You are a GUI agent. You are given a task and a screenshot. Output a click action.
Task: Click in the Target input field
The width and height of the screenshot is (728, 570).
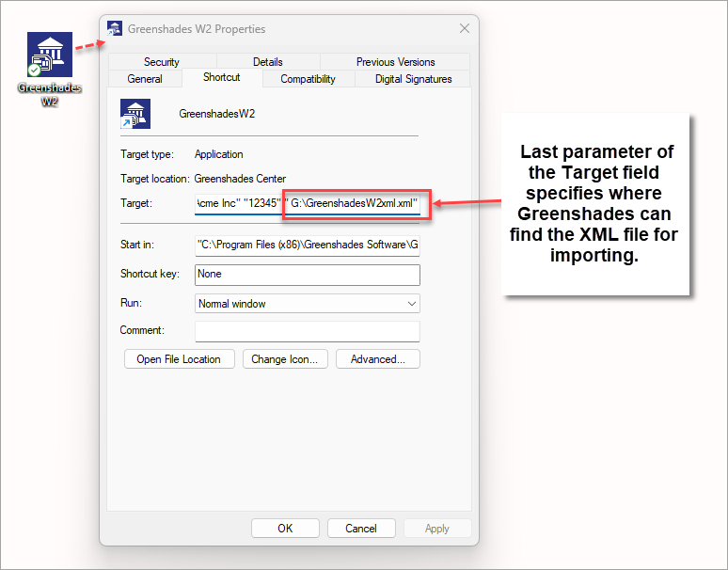pos(308,204)
